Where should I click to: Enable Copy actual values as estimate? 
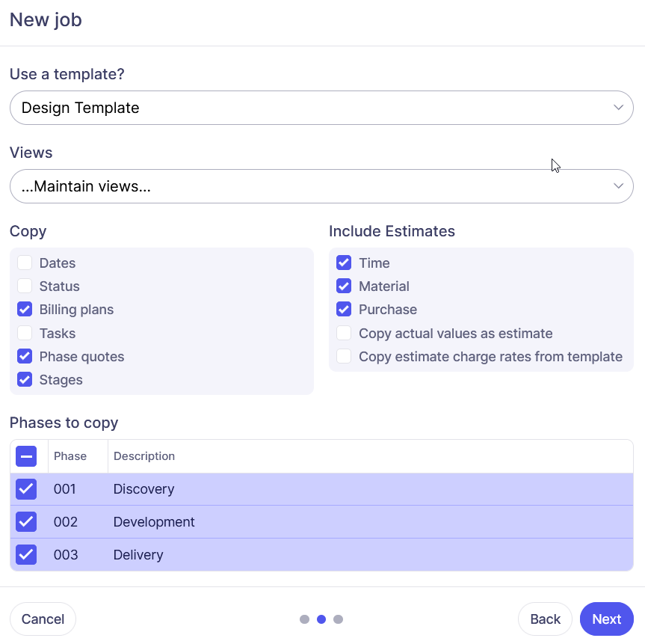[344, 334]
